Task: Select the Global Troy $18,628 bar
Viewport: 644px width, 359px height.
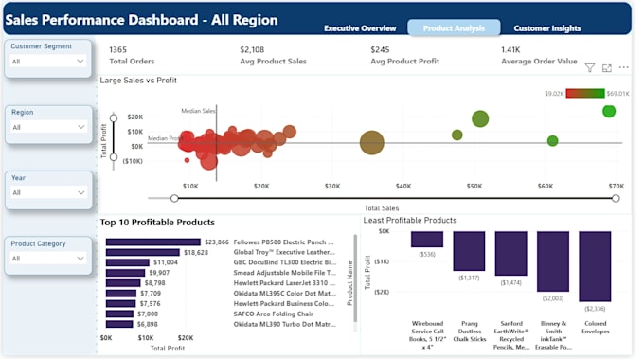Action: (x=142, y=252)
